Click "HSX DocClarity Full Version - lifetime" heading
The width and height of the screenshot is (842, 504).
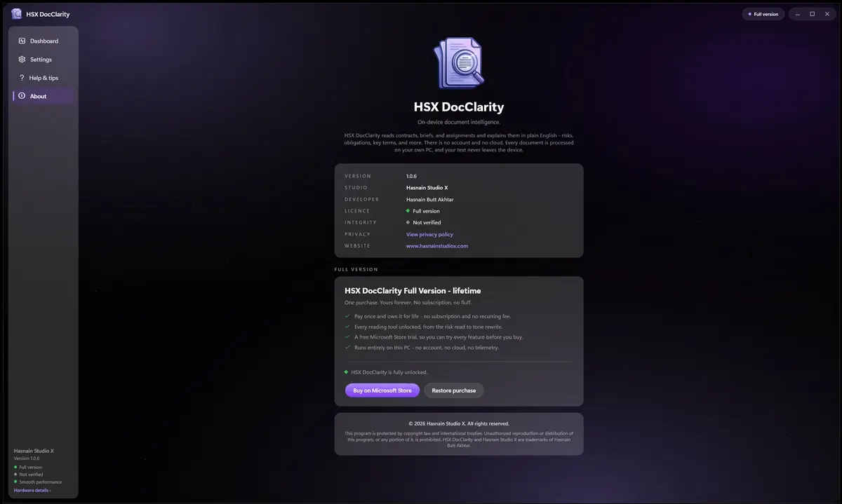(x=413, y=290)
